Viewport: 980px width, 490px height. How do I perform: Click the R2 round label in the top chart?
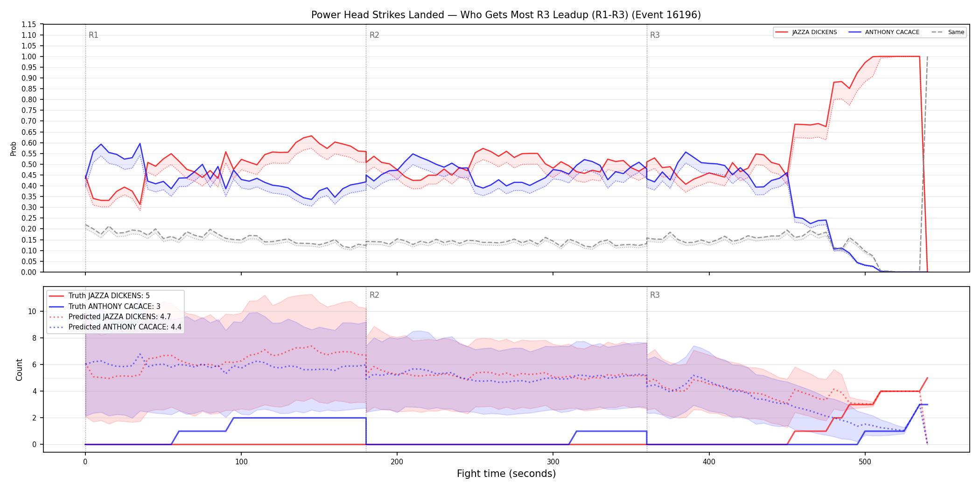(374, 35)
